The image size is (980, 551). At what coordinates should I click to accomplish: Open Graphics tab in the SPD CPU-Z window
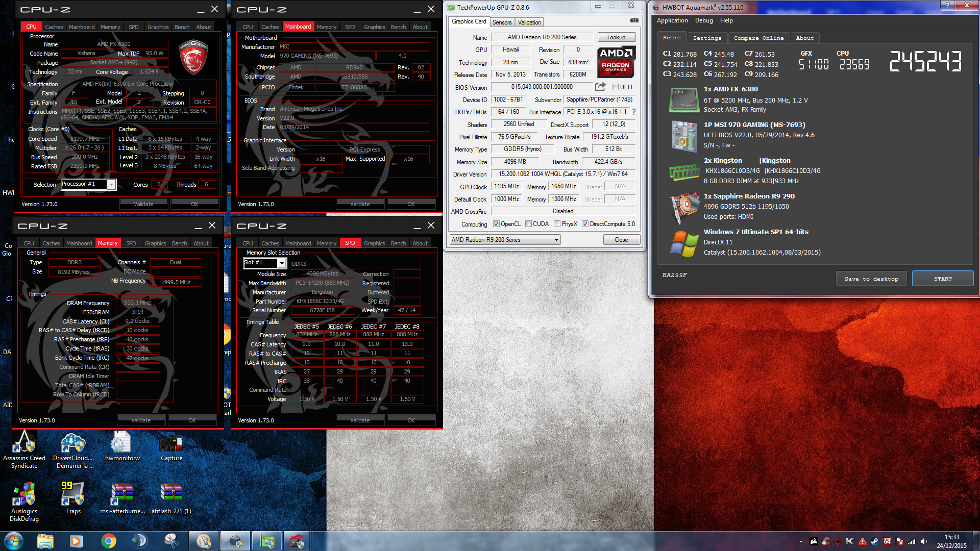[374, 243]
